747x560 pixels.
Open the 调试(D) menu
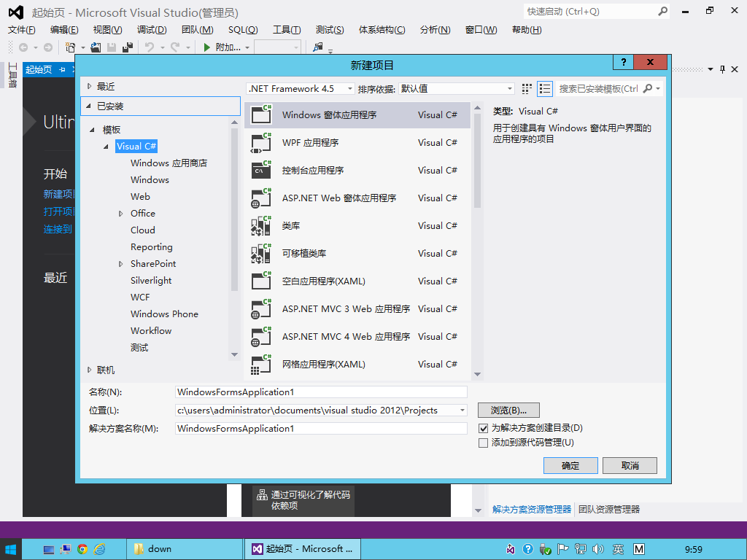152,30
